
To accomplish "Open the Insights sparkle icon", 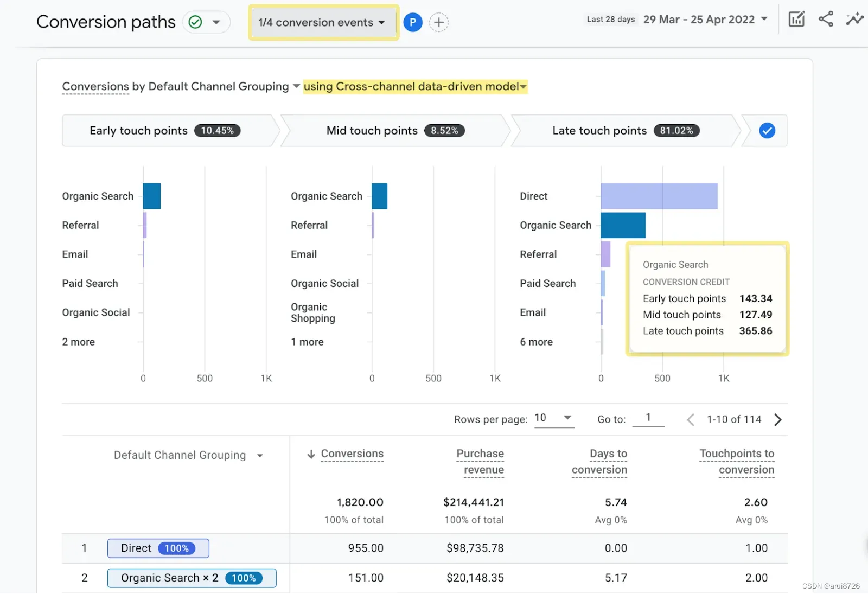I will tap(854, 19).
